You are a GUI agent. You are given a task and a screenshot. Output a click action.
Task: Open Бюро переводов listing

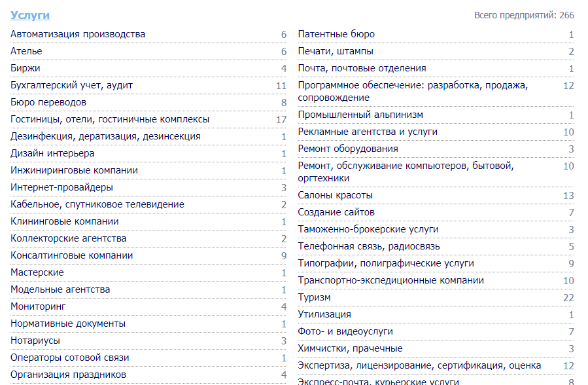coord(48,102)
